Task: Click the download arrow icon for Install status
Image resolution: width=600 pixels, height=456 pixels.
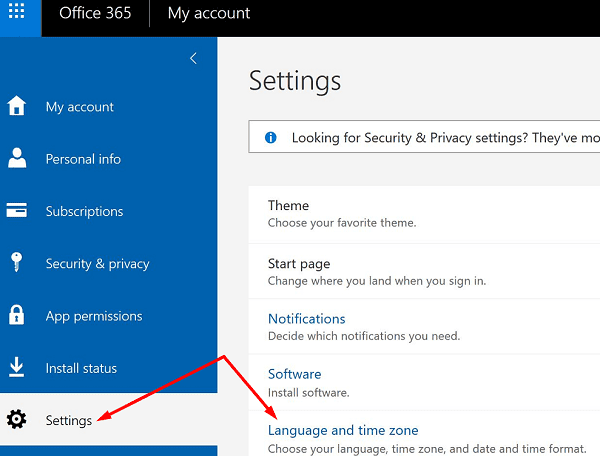Action: pos(16,367)
